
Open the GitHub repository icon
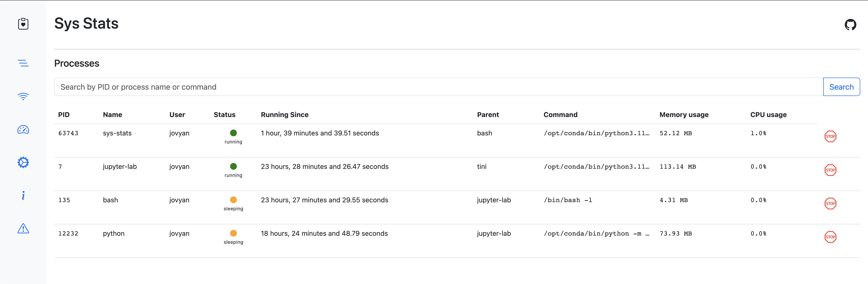(850, 25)
